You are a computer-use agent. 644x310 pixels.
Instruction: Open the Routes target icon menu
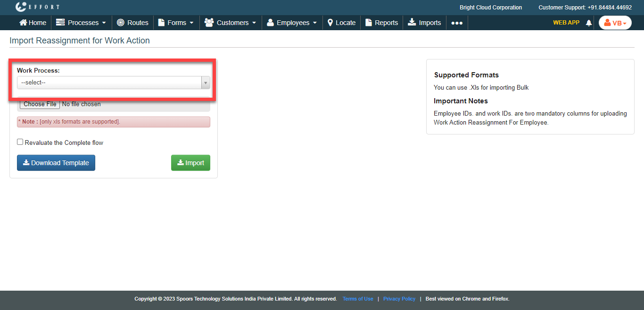[132, 23]
